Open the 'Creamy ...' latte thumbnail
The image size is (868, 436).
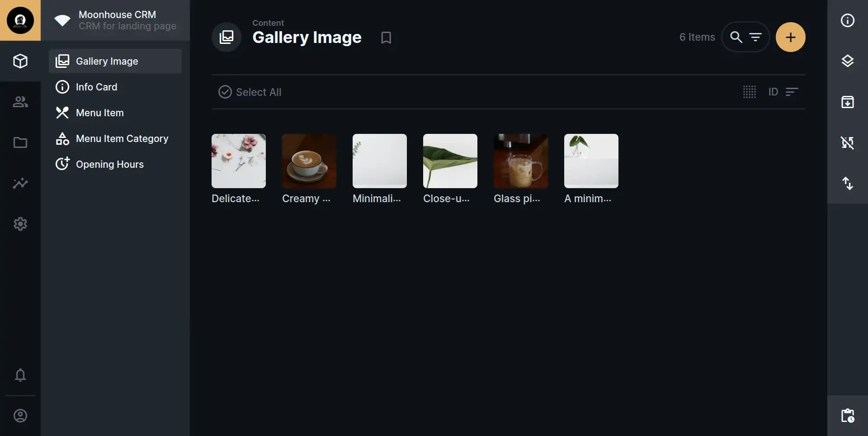[x=309, y=161]
